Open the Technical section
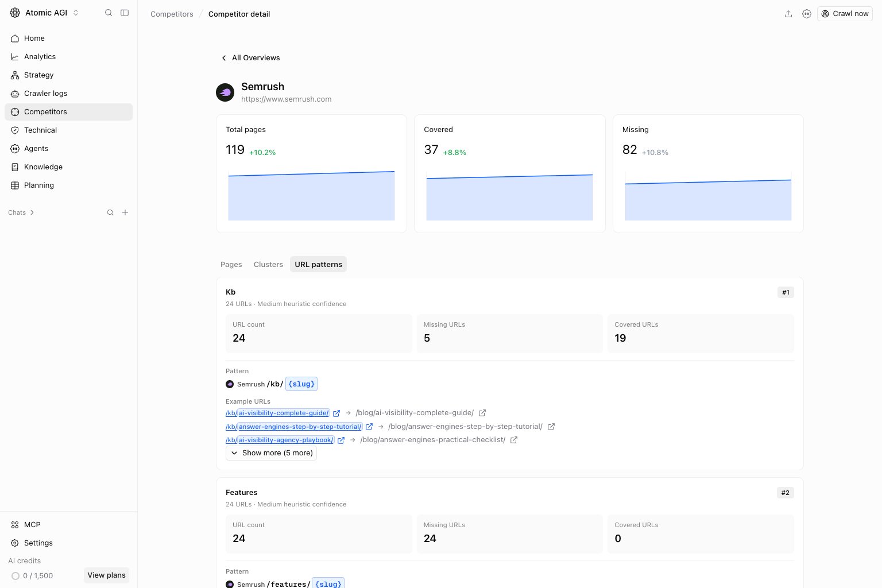The width and height of the screenshot is (882, 588). point(68,130)
